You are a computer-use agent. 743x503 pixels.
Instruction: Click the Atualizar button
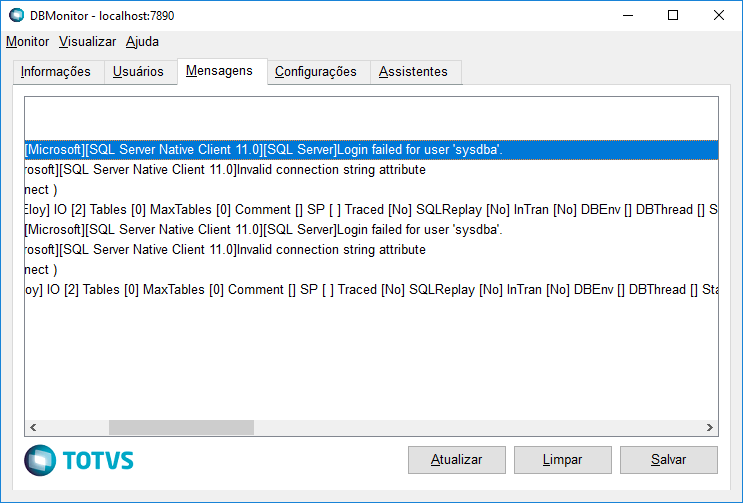[457, 459]
